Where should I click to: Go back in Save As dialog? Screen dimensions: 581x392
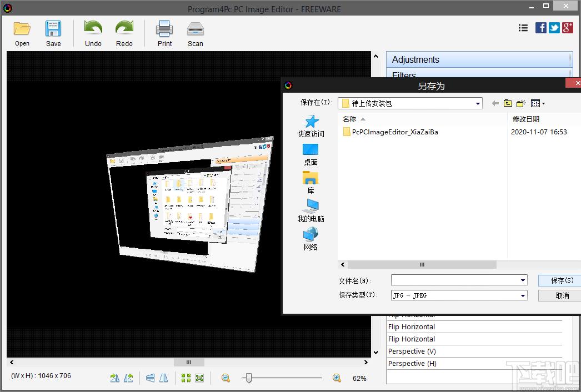coord(495,103)
